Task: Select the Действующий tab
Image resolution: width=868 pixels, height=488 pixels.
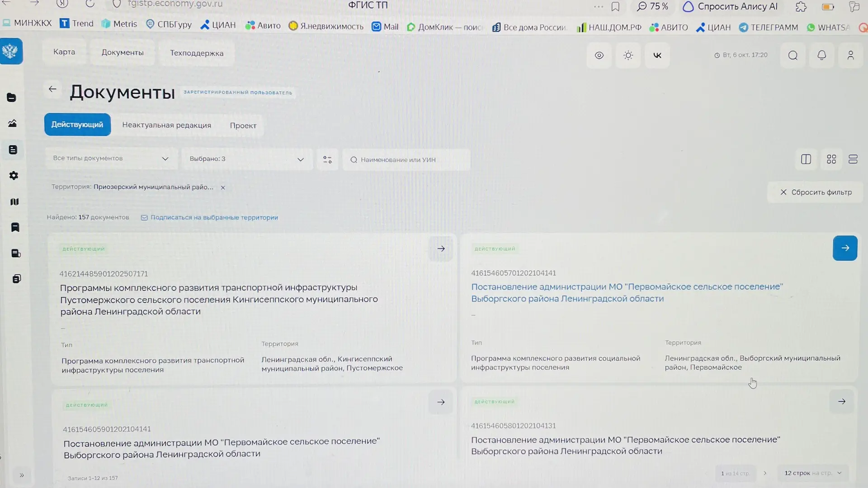Action: click(x=77, y=125)
